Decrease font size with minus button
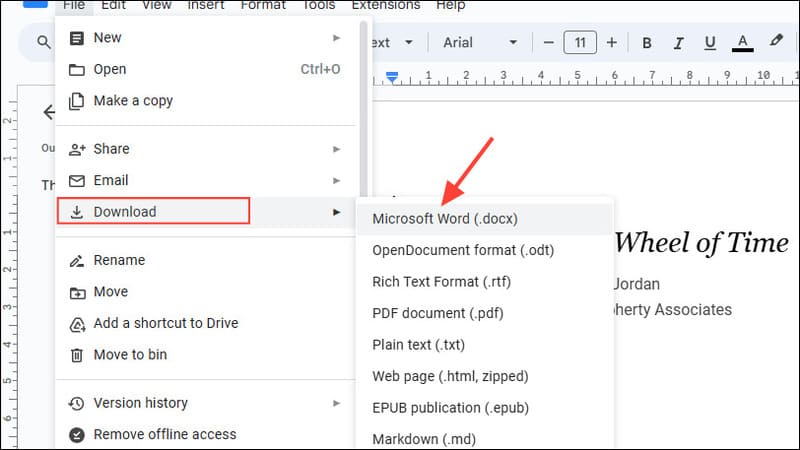Image resolution: width=800 pixels, height=450 pixels. [548, 43]
